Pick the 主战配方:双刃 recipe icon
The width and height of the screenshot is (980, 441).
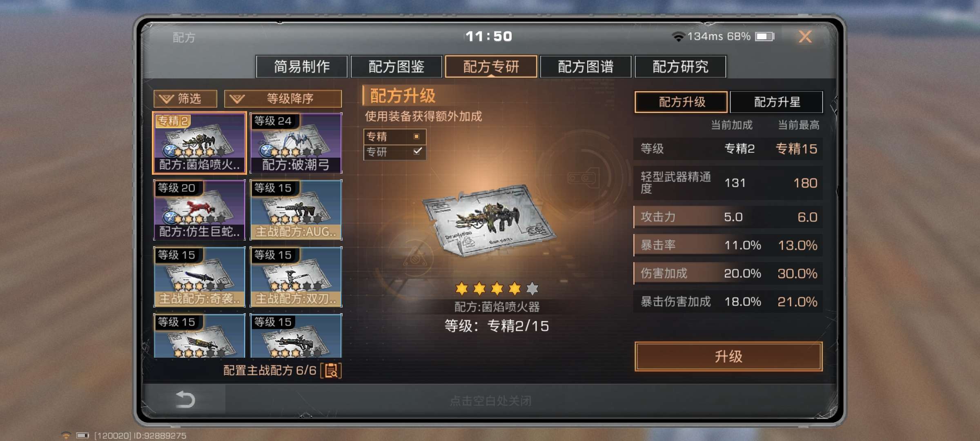296,277
